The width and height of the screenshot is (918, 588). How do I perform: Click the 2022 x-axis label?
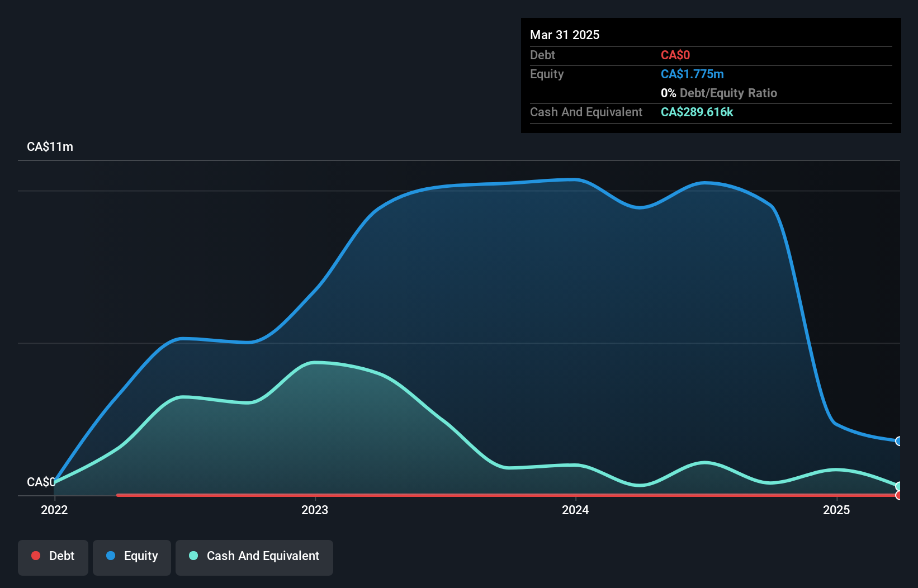point(54,510)
